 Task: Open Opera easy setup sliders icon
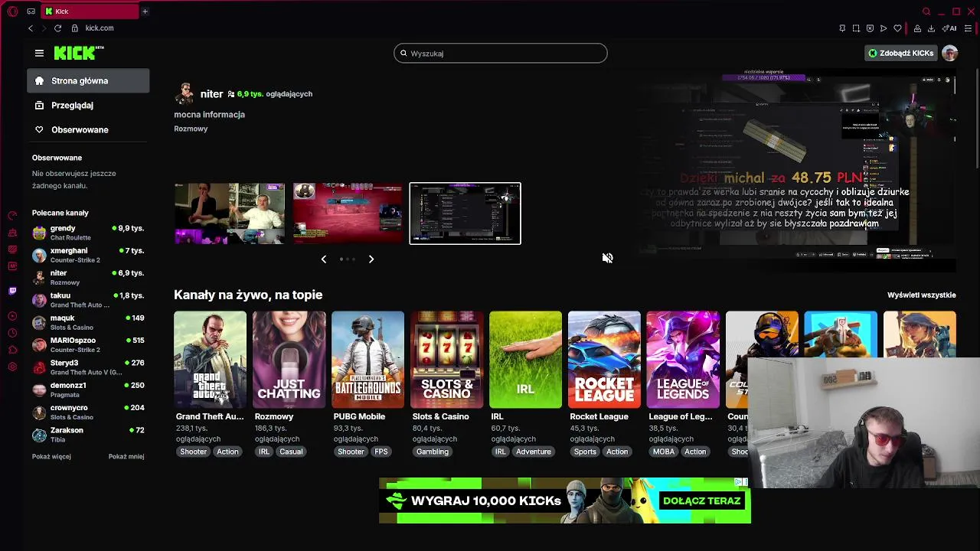(969, 28)
